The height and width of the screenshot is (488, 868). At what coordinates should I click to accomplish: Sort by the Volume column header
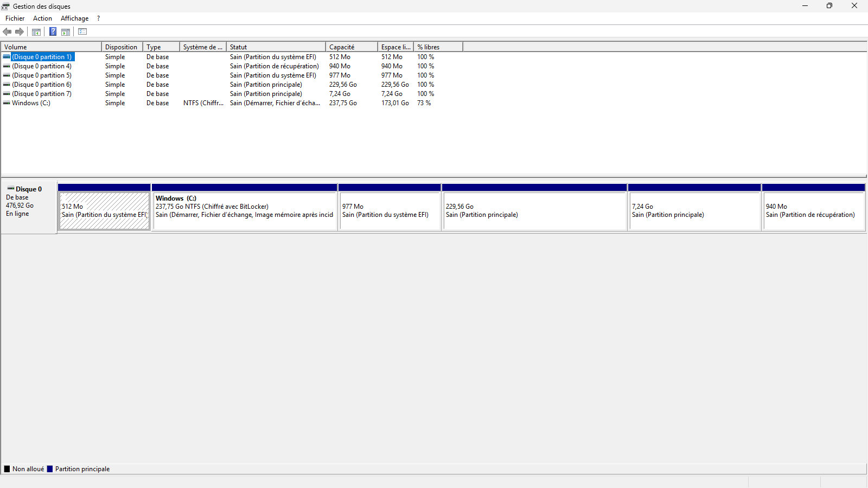point(51,47)
